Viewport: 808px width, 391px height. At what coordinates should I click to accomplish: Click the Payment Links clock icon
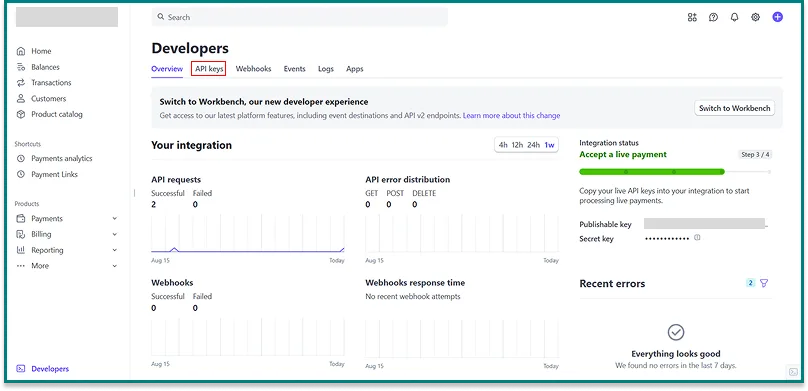[x=21, y=174]
